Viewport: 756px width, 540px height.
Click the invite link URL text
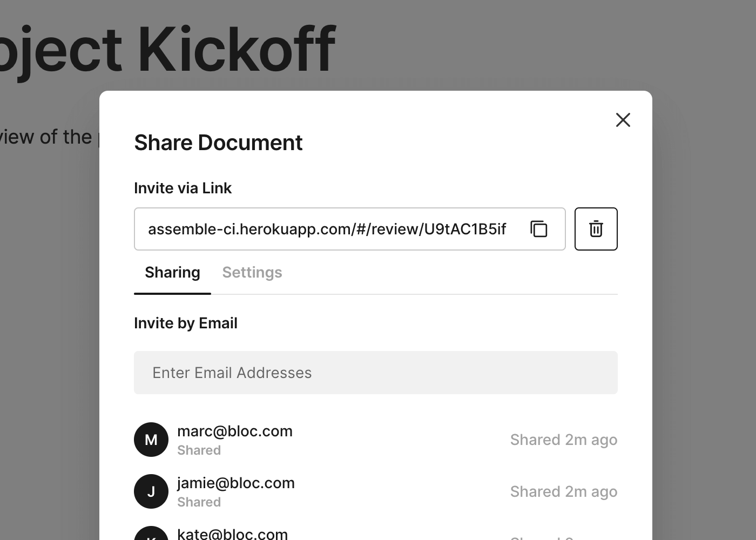(327, 229)
